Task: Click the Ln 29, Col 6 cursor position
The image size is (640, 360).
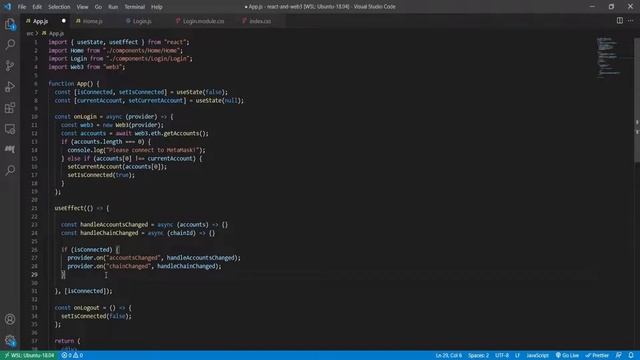Action: click(449, 356)
